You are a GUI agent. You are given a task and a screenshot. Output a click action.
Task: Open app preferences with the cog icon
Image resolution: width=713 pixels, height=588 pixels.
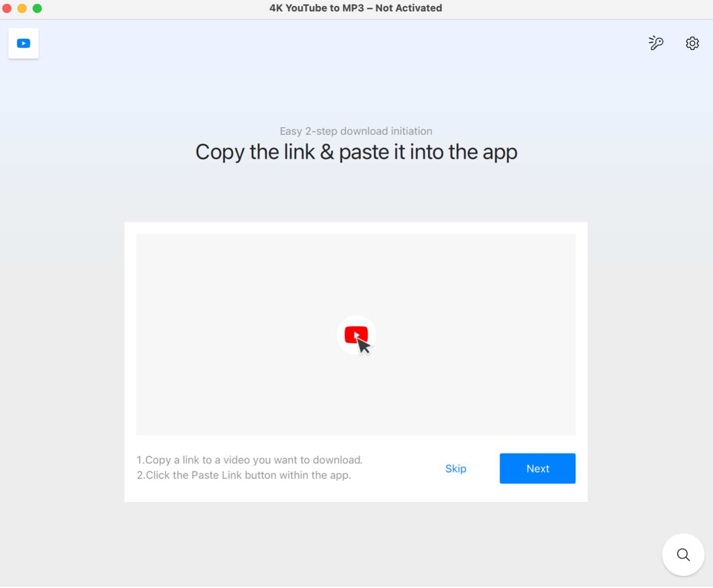point(692,43)
